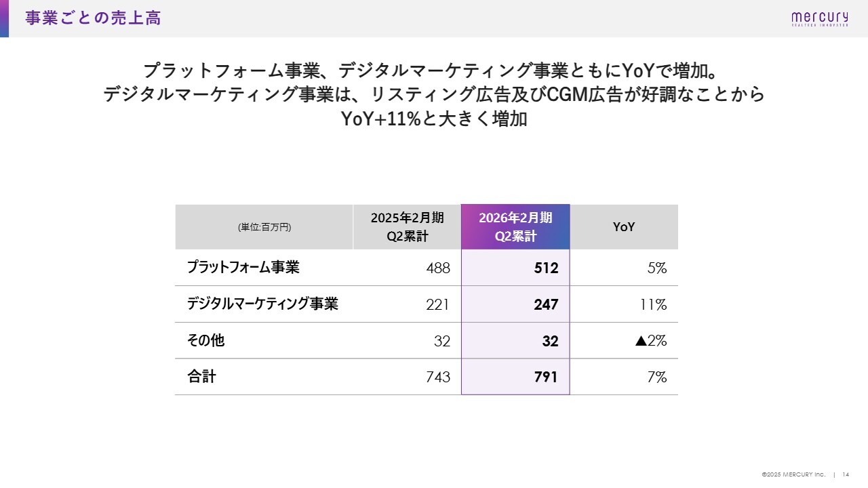Select the 事業ごとの売上高 slide title
Viewport: 868px width, 488px height.
point(93,18)
